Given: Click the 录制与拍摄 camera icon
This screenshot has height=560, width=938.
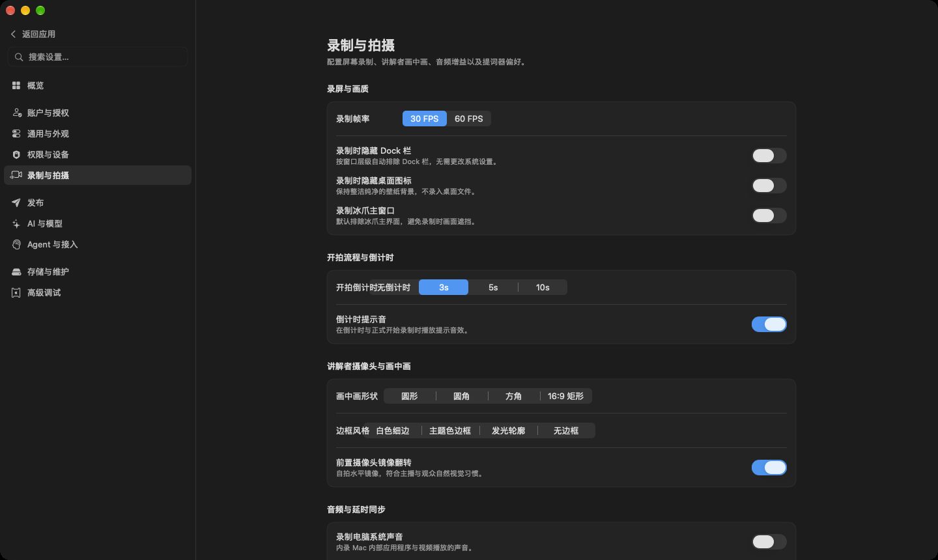Looking at the screenshot, I should point(16,175).
